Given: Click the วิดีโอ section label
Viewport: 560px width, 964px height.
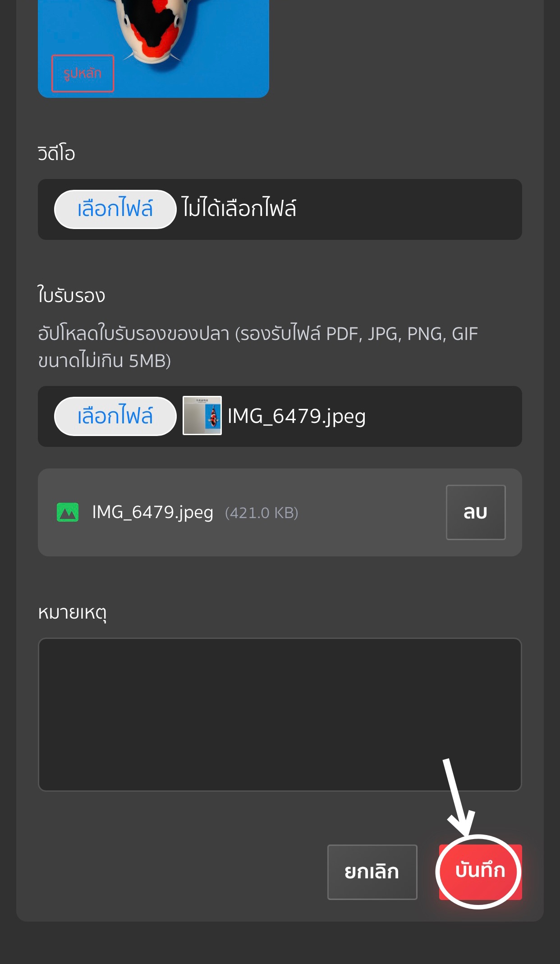Looking at the screenshot, I should (x=56, y=153).
